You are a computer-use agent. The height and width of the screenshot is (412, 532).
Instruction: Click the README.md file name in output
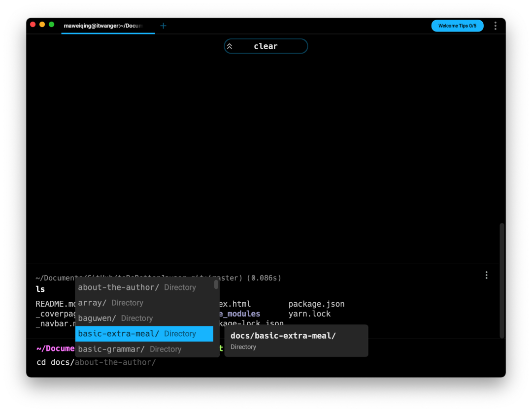[x=56, y=304]
